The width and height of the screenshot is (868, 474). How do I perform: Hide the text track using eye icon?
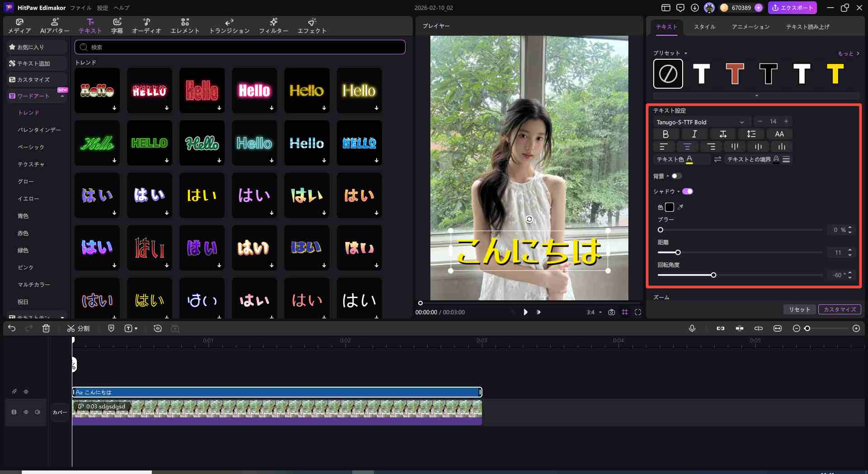pos(26,392)
